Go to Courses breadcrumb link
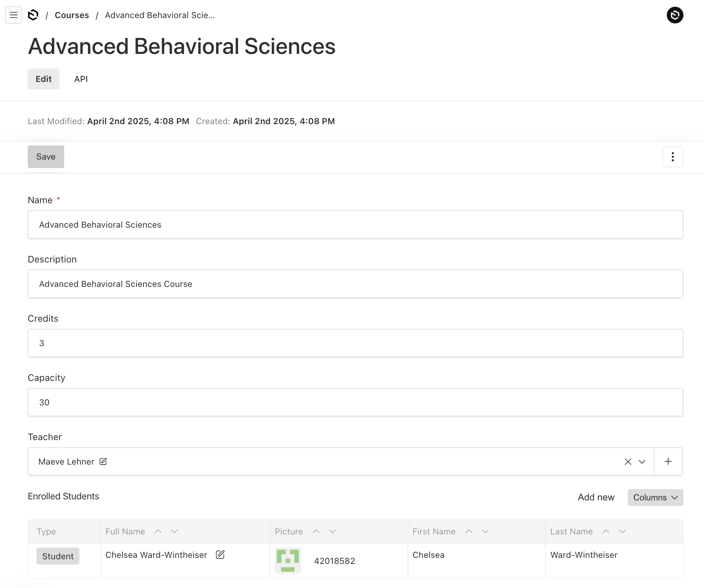This screenshot has width=704, height=588. (72, 15)
